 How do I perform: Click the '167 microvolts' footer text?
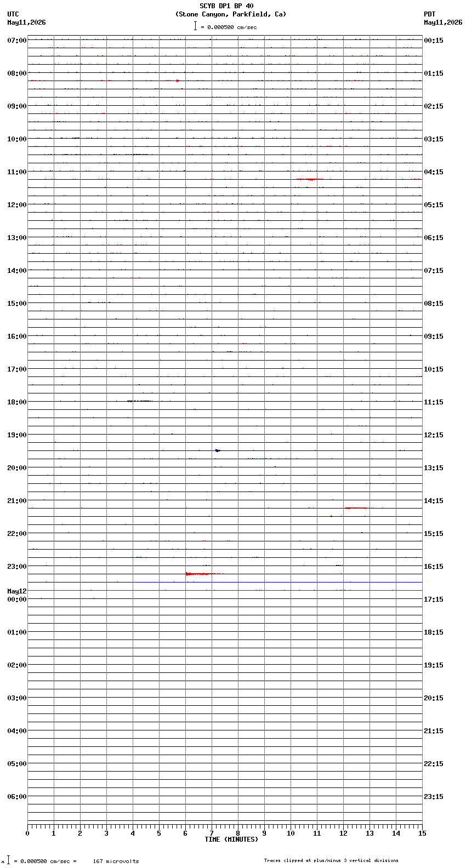click(x=116, y=861)
